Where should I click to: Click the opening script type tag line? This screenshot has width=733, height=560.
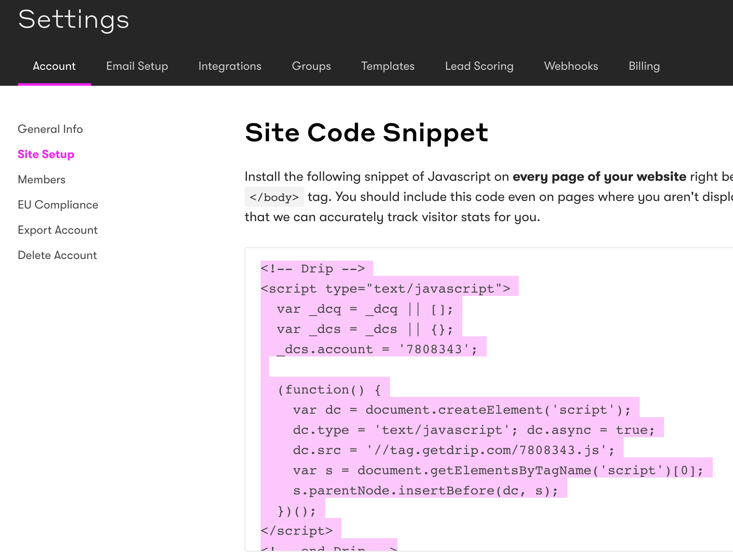pos(385,289)
